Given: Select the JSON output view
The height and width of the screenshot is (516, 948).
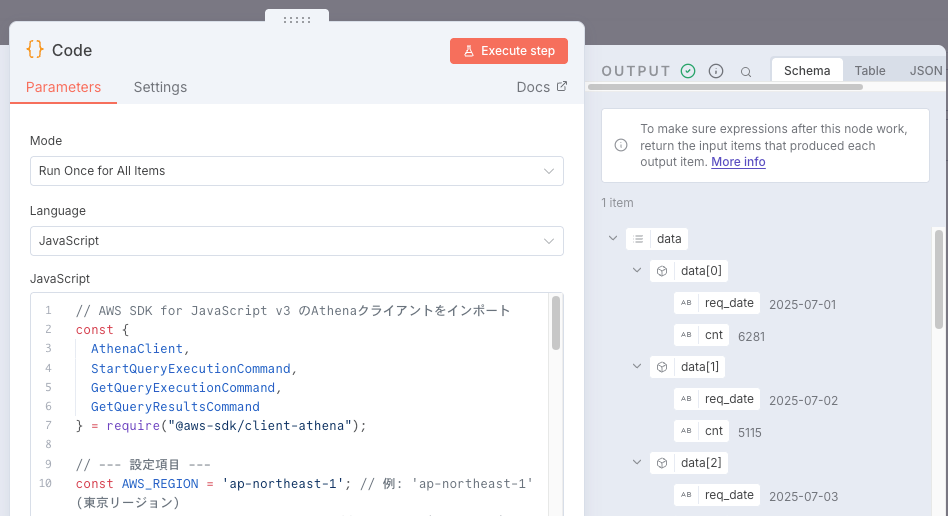Looking at the screenshot, I should (926, 71).
